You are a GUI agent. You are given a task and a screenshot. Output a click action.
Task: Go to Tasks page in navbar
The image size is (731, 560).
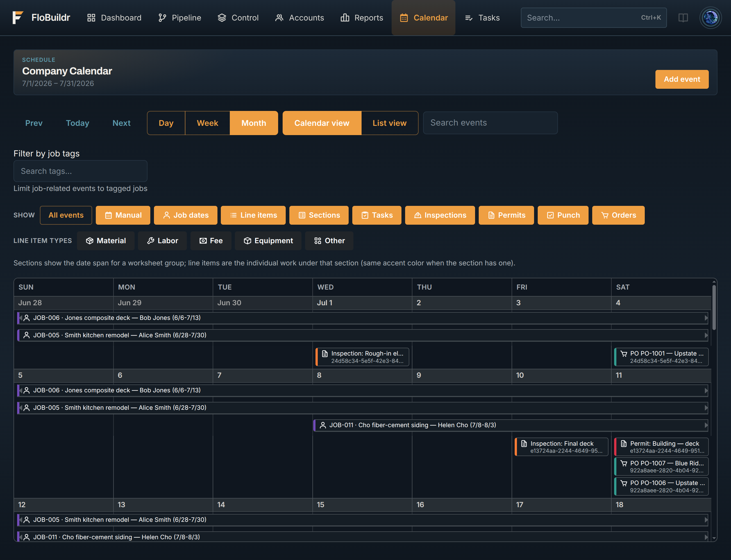[x=482, y=18]
